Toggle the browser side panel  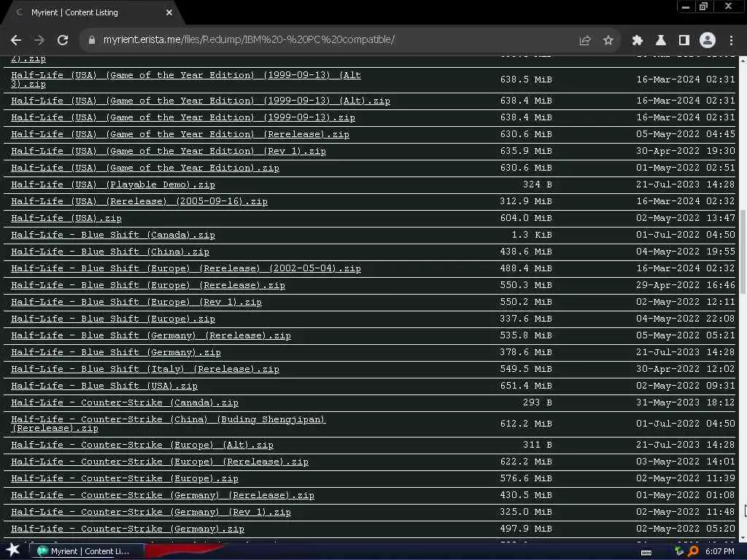tap(684, 41)
